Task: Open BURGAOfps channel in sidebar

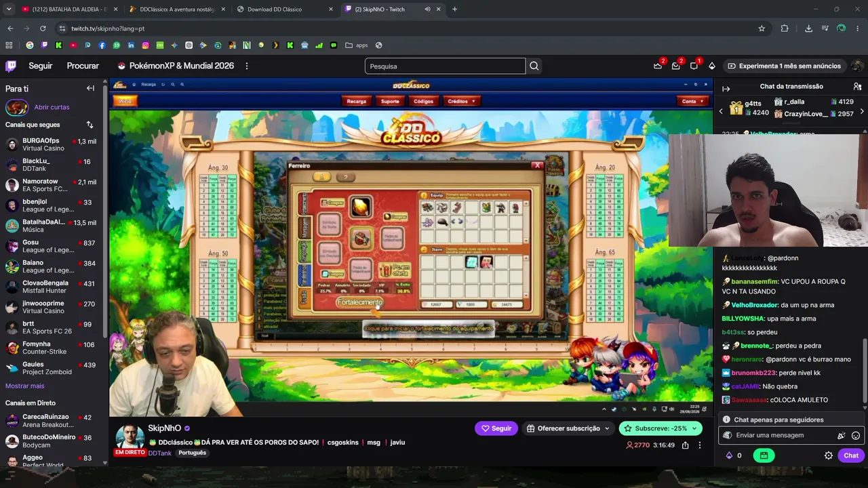Action: coord(53,144)
